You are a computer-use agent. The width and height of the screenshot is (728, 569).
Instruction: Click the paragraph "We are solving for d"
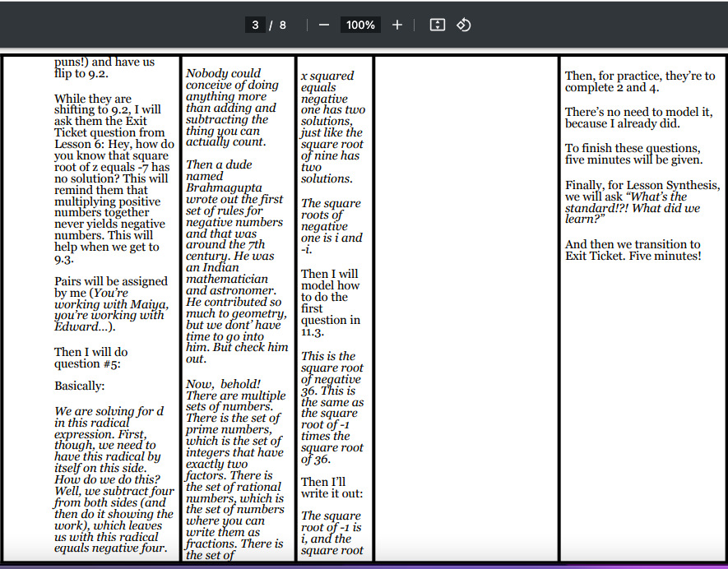coord(114,479)
